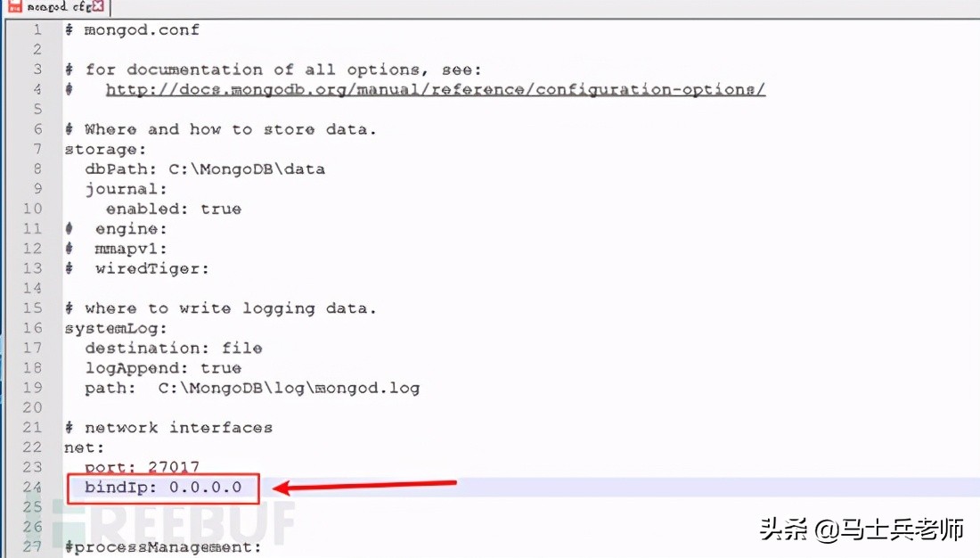This screenshot has height=558, width=980.
Task: Click the '#processManagement:' line
Action: point(163,547)
